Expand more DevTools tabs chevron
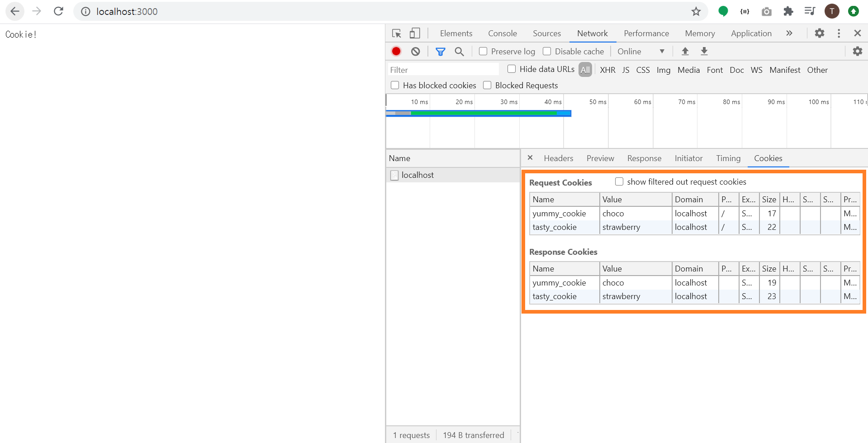Viewport: 868px width, 443px height. 789,33
